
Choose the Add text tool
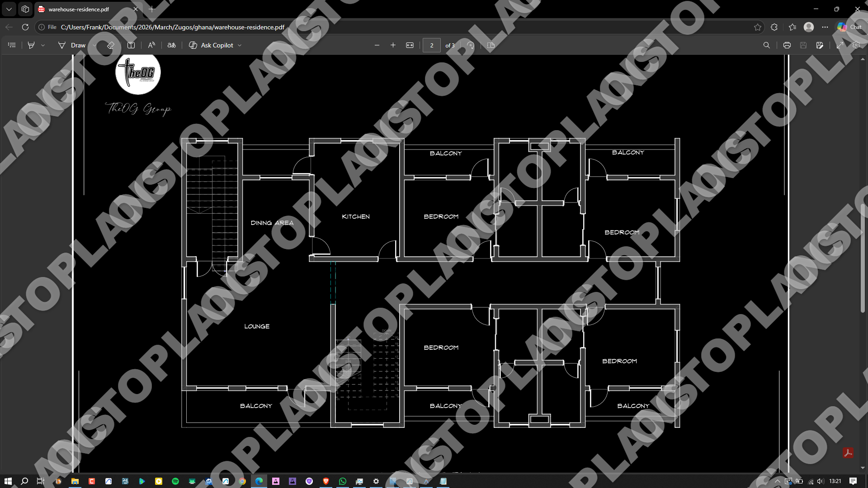(x=131, y=45)
